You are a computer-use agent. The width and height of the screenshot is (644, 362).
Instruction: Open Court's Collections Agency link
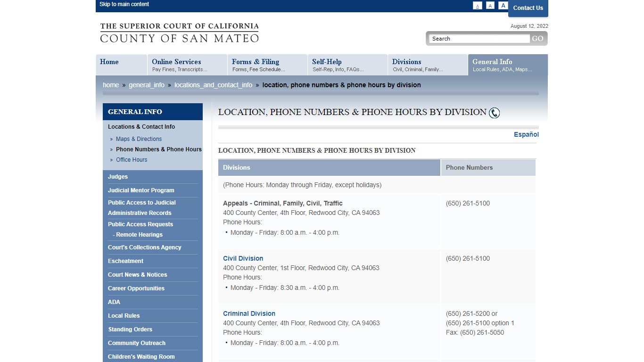[x=145, y=247]
